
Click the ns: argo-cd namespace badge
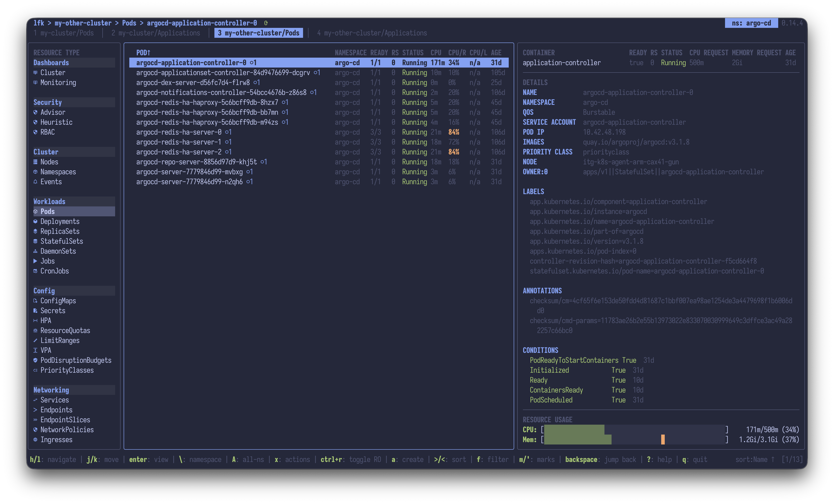tap(751, 23)
